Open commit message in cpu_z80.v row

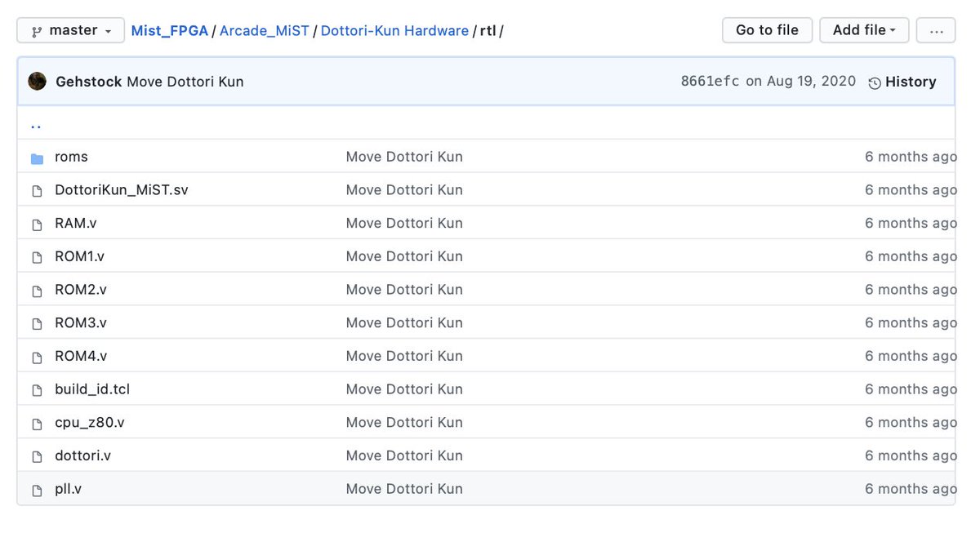point(404,423)
